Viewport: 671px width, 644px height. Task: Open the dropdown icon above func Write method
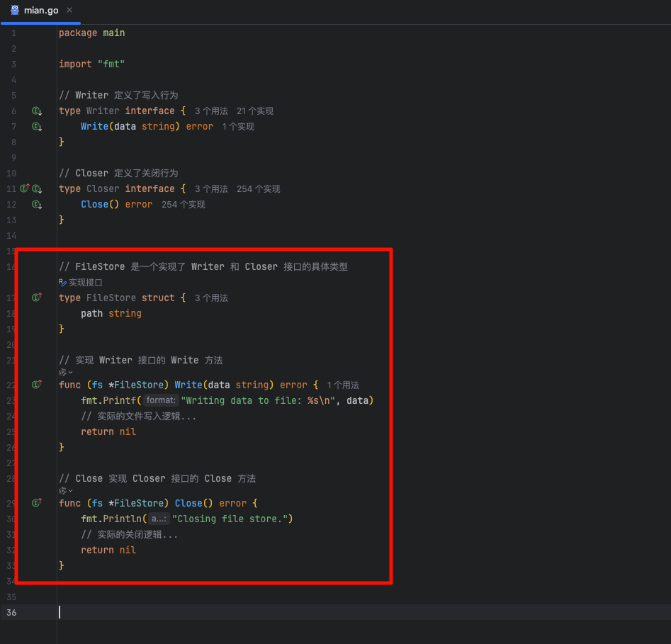click(x=66, y=372)
